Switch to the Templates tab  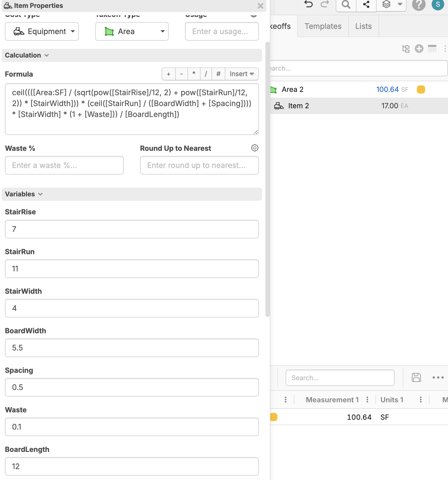point(323,26)
